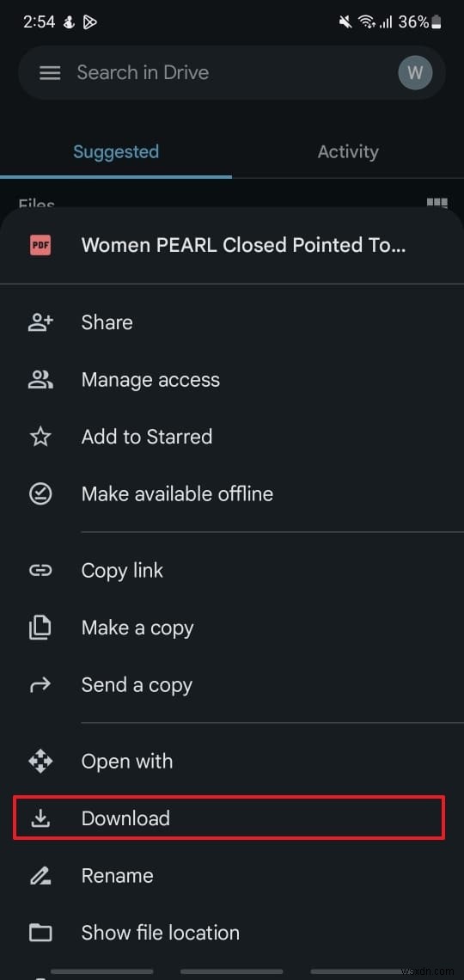
Task: Tap the Rename pencil icon
Action: tap(40, 876)
